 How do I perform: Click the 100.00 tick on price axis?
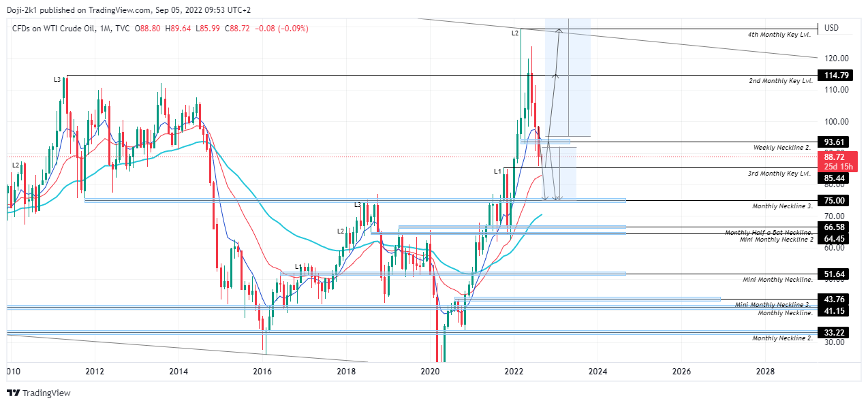(x=835, y=122)
